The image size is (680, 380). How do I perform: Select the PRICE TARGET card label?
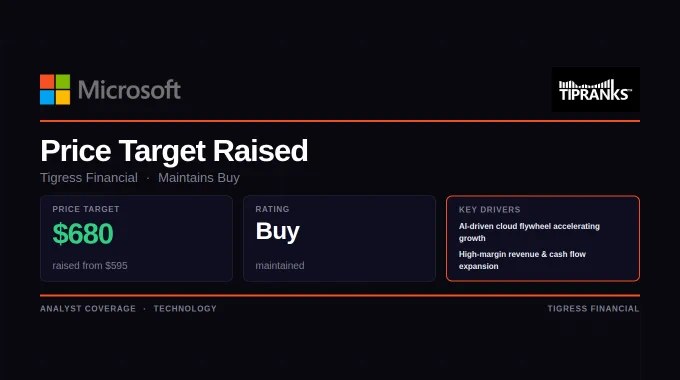(86, 209)
